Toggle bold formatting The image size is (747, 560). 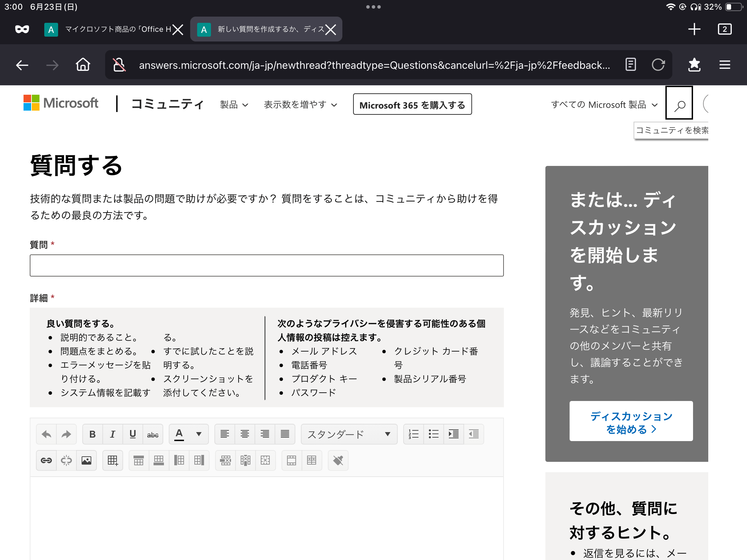coord(93,434)
